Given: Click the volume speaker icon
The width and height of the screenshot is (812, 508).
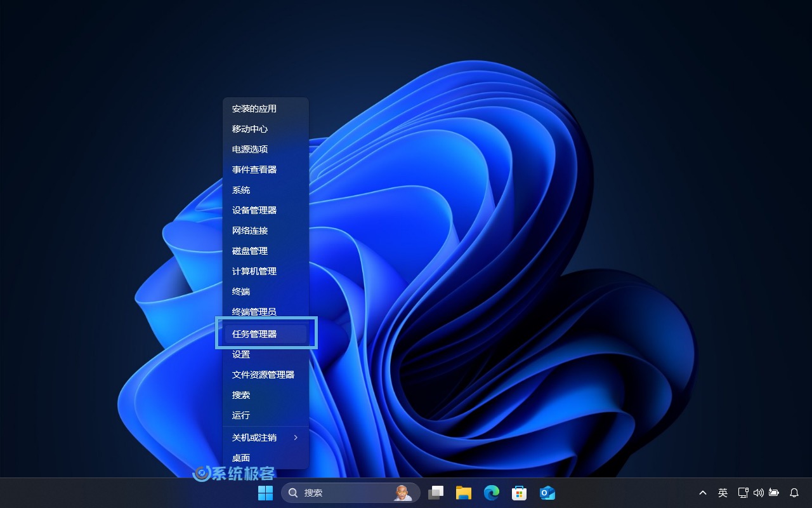Looking at the screenshot, I should coord(759,493).
